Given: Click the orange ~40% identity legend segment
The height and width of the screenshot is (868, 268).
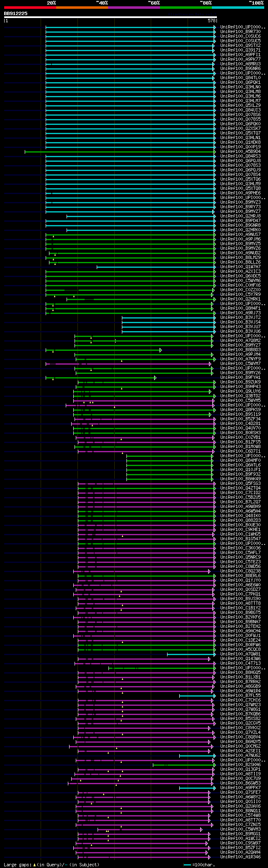Looking at the screenshot, I should tap(82, 8).
